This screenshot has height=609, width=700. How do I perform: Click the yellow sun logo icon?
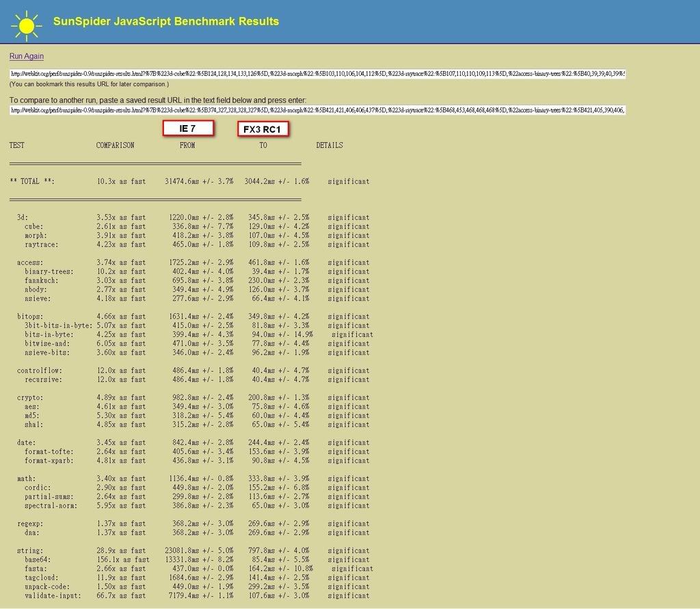(26, 24)
